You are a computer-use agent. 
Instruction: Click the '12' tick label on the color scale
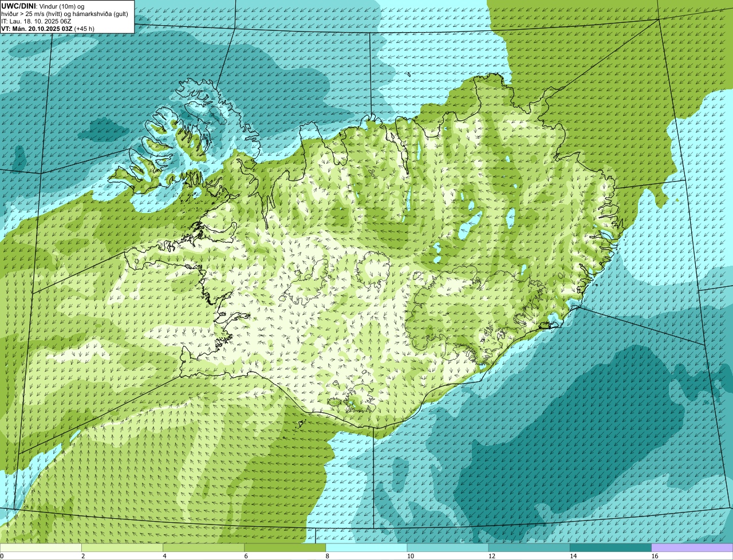click(x=491, y=556)
